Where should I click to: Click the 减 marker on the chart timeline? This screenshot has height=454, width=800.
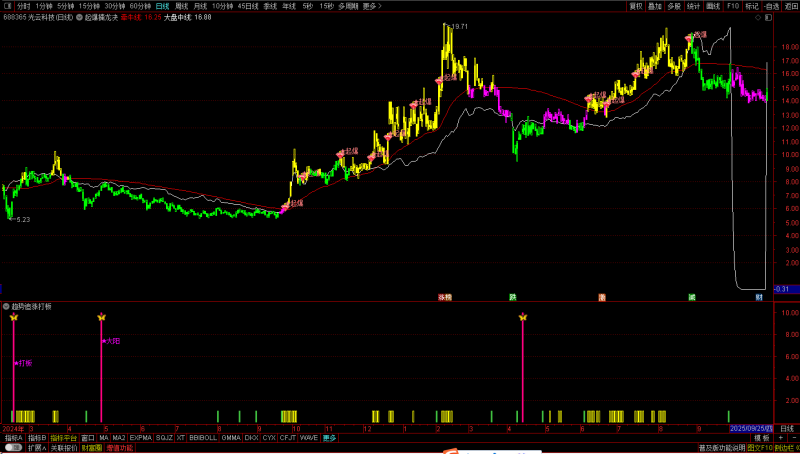691,297
